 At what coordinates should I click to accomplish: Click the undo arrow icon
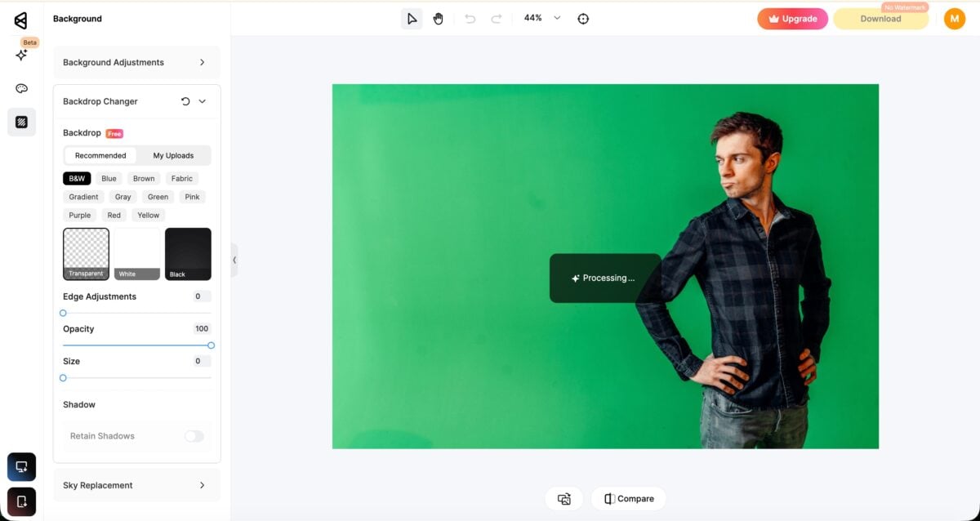(x=470, y=18)
